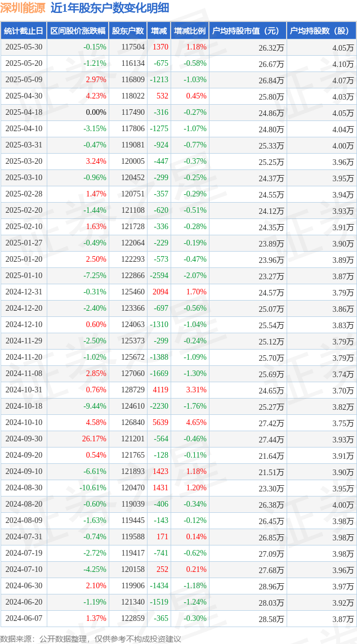
Task: Click the 深圳能源 title text
Action: point(23,8)
